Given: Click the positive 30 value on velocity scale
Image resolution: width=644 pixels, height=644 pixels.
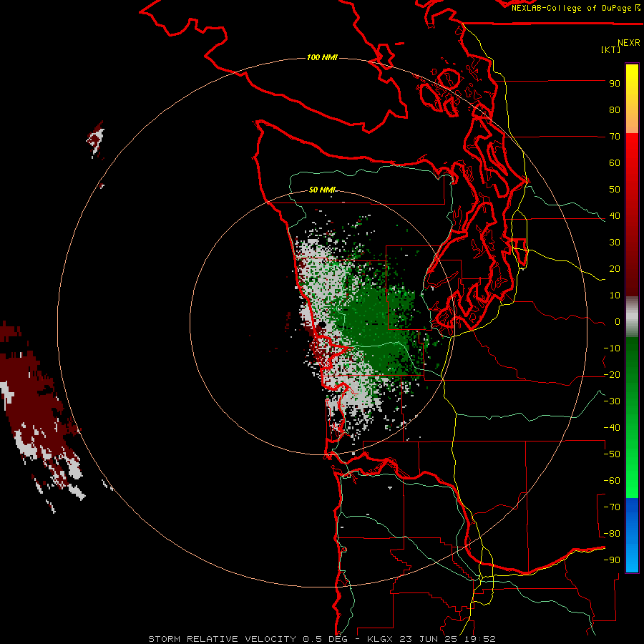Looking at the screenshot, I should point(615,243).
